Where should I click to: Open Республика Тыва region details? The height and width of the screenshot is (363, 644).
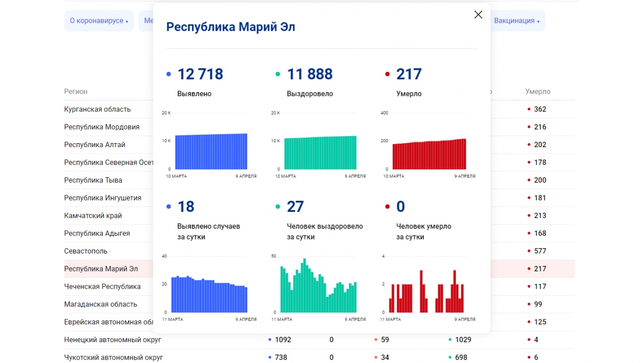pos(93,180)
